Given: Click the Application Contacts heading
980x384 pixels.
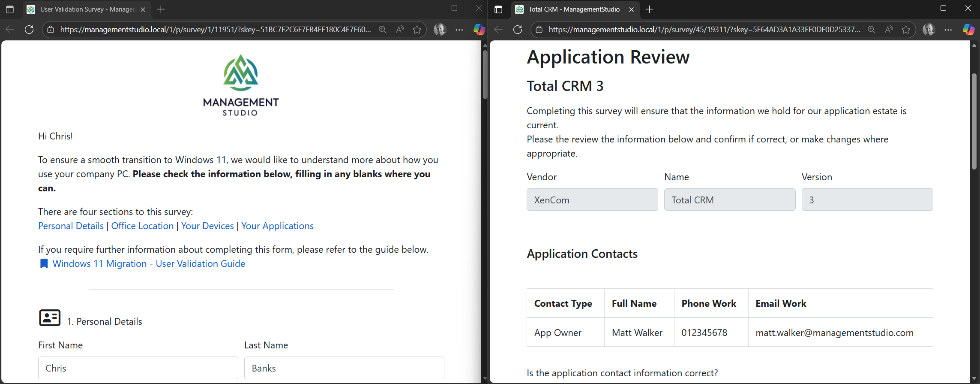Looking at the screenshot, I should (x=582, y=254).
